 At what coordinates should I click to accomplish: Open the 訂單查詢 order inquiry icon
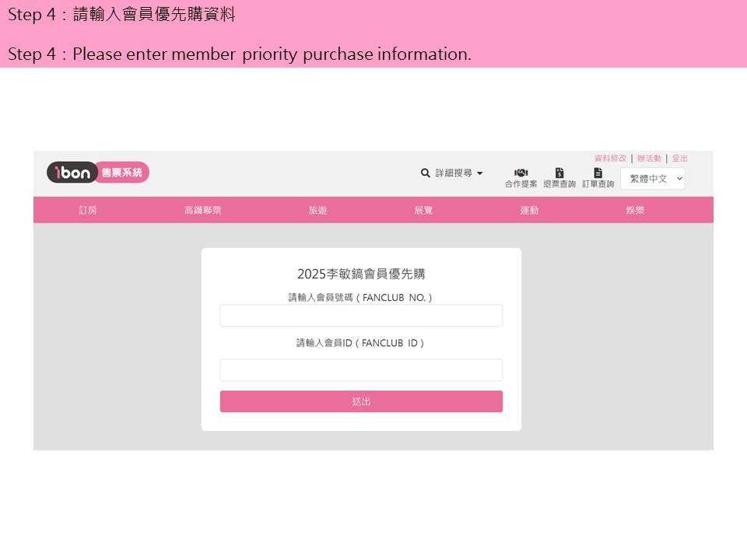598,173
